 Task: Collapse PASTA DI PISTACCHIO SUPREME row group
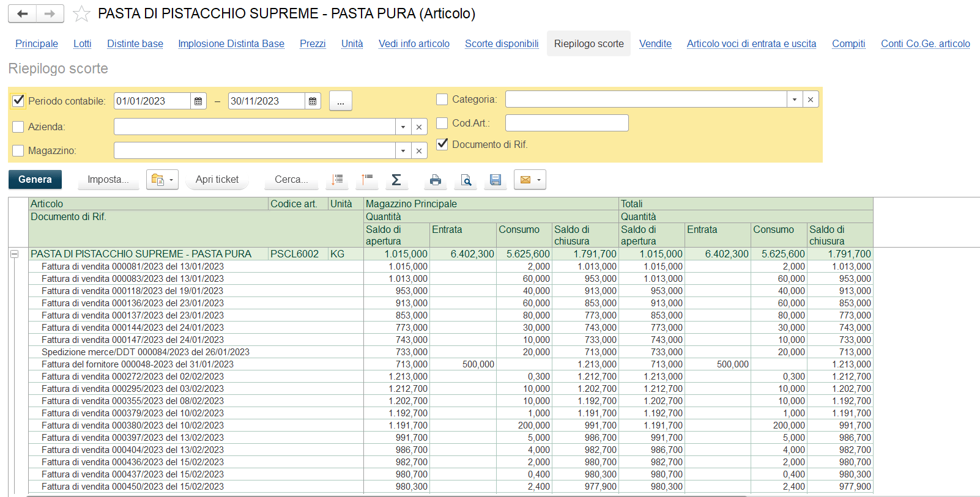coord(14,254)
